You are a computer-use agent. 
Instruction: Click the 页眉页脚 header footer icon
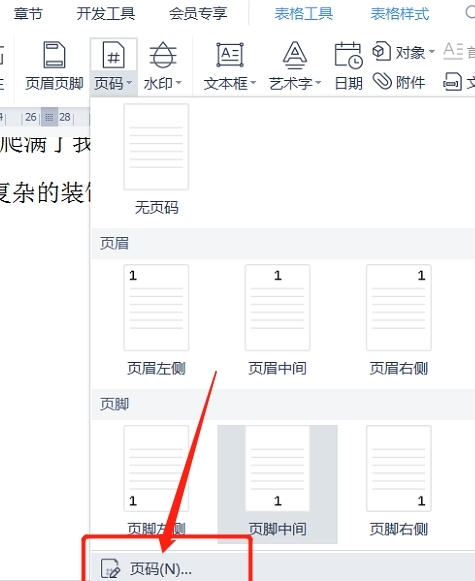click(x=54, y=55)
